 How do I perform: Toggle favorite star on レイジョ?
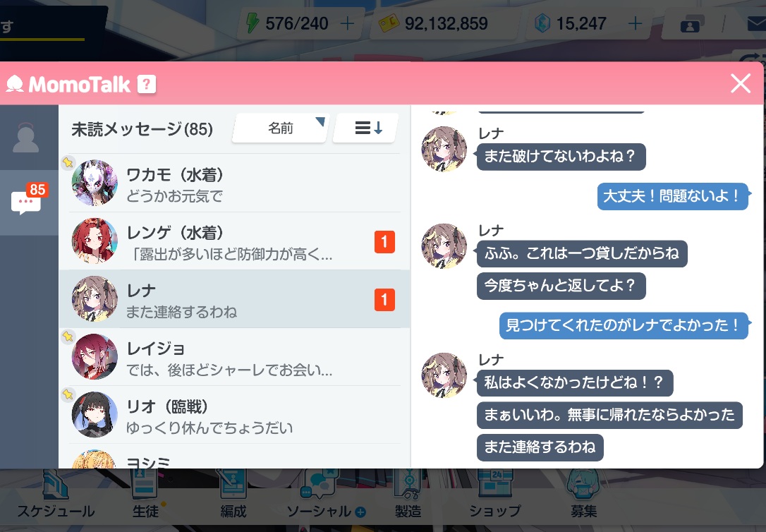[68, 336]
